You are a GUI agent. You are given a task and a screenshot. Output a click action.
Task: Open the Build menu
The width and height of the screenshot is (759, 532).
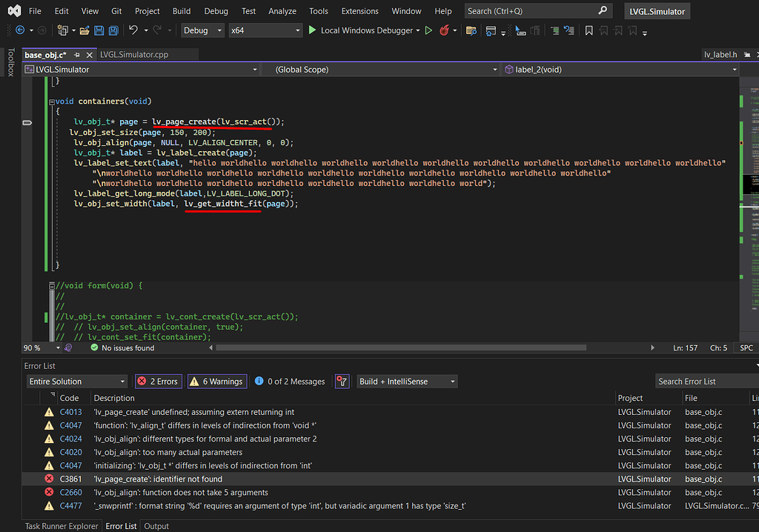point(182,11)
